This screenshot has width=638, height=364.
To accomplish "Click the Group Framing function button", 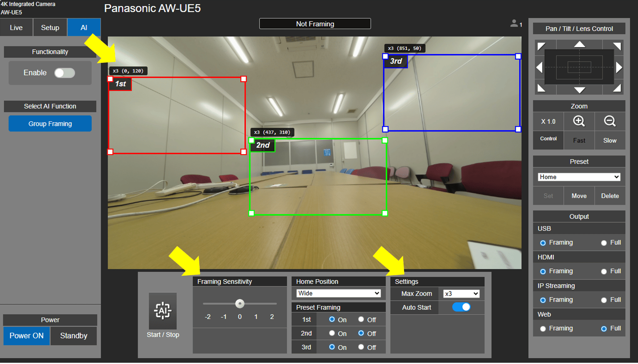I will [x=50, y=124].
